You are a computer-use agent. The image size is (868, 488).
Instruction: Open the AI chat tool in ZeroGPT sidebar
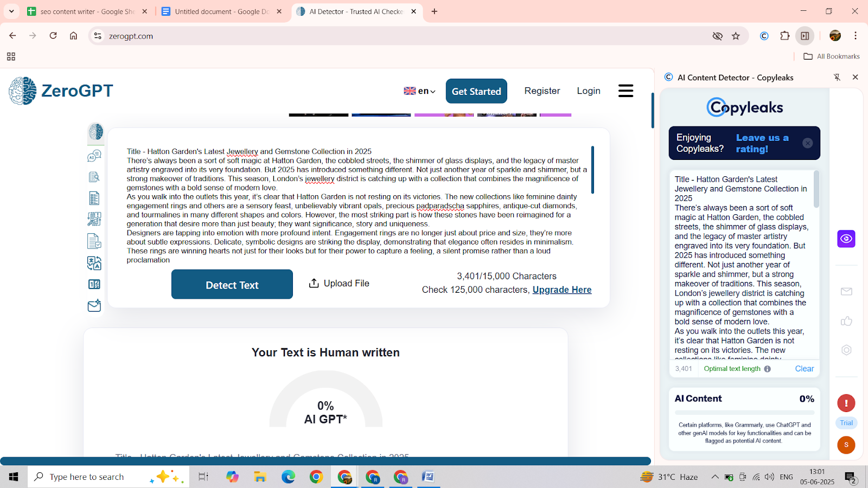pyautogui.click(x=94, y=156)
